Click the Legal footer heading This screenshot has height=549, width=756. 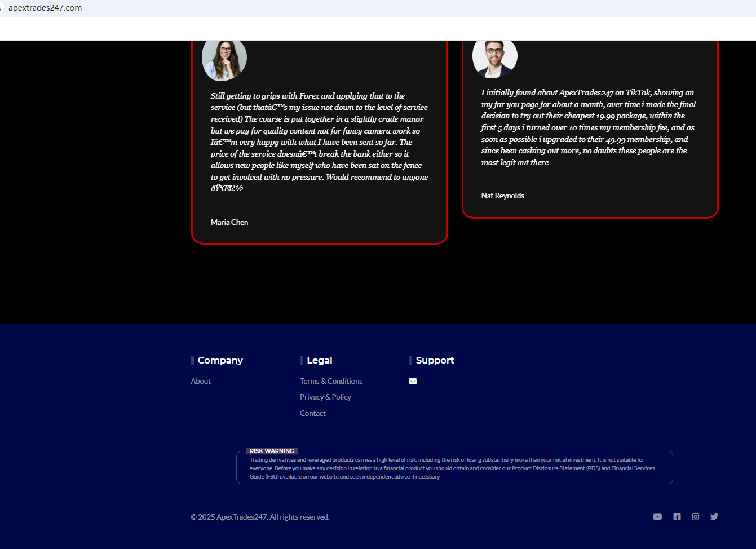pos(320,360)
